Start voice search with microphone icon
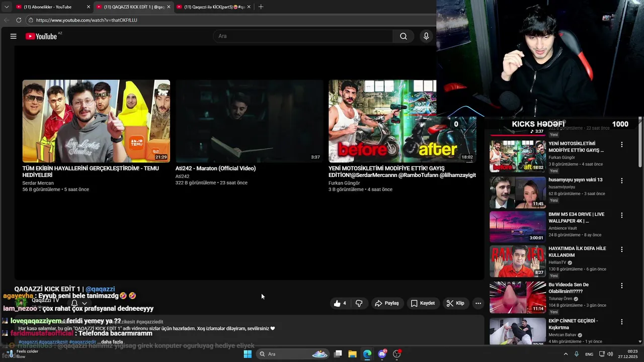Image resolution: width=644 pixels, height=362 pixels. click(426, 36)
